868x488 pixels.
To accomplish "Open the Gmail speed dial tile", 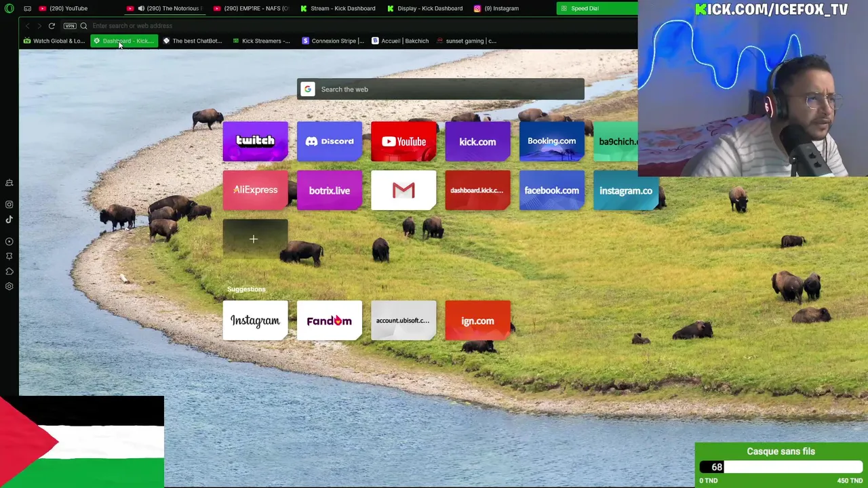I will click(403, 190).
